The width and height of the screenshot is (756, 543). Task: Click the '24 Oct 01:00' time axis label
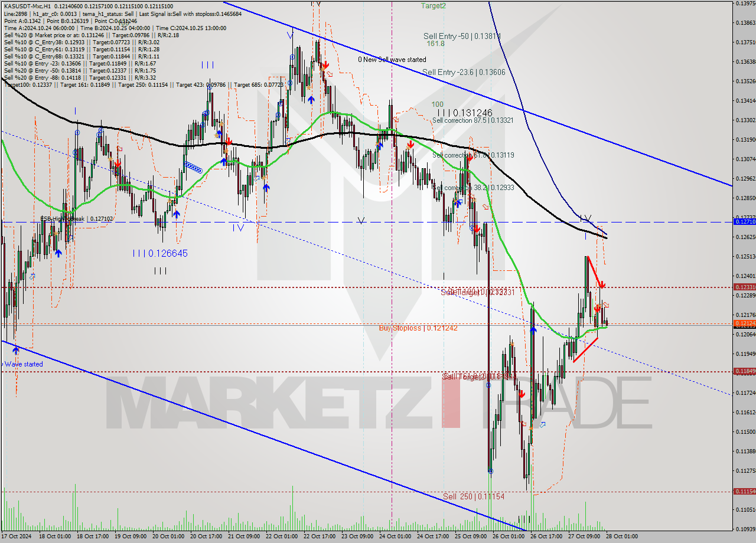395,537
